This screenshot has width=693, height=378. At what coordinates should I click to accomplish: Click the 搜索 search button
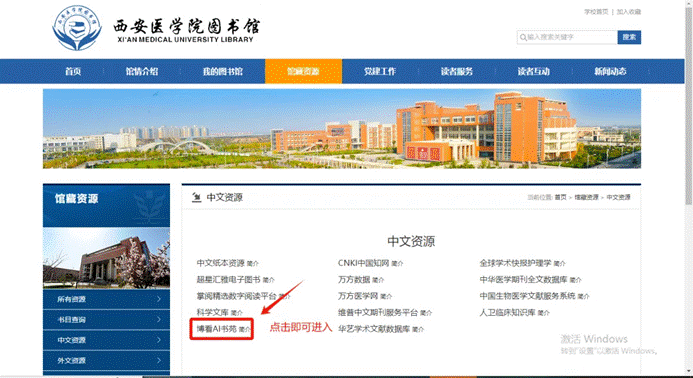(629, 37)
